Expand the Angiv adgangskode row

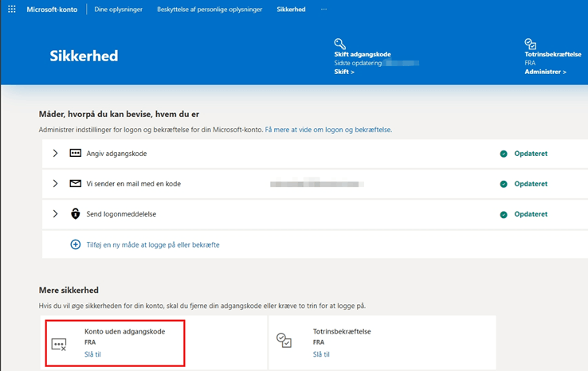pos(55,153)
